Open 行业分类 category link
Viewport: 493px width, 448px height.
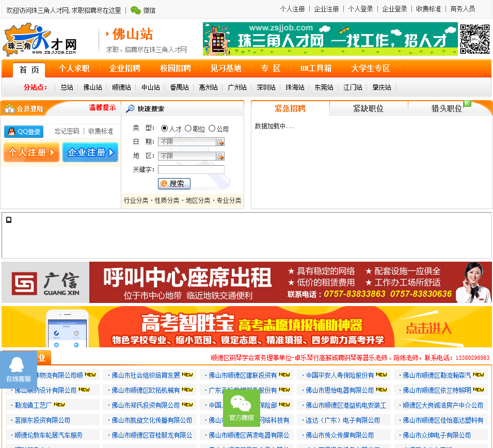[x=136, y=200]
